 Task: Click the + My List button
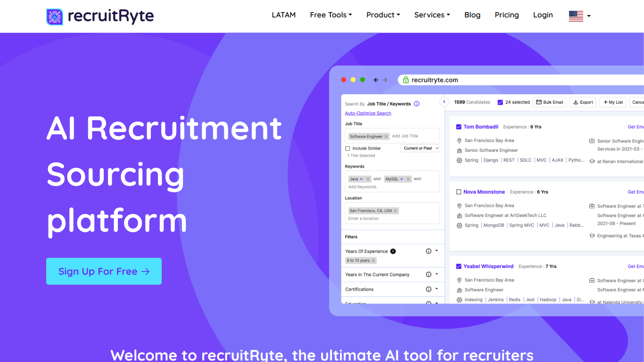(x=613, y=102)
